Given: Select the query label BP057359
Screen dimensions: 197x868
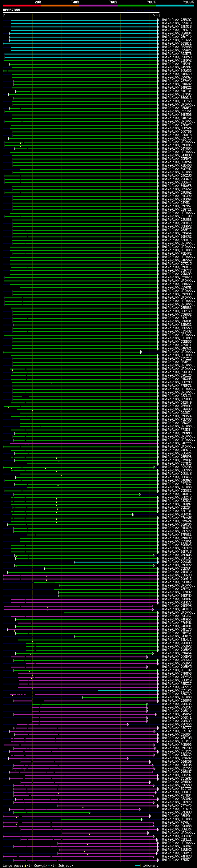Looking at the screenshot, I should click(11, 10).
